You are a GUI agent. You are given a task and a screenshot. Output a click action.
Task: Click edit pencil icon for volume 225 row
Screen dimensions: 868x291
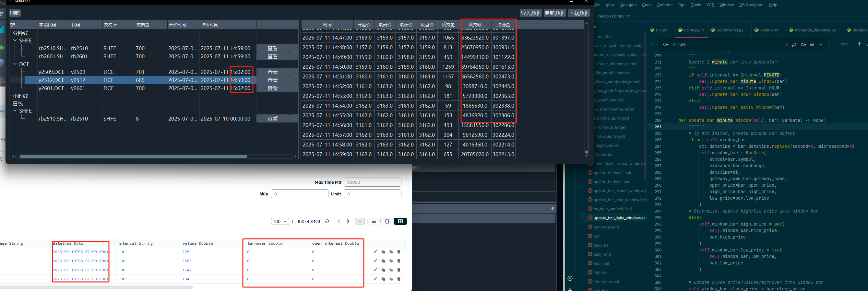tap(375, 251)
